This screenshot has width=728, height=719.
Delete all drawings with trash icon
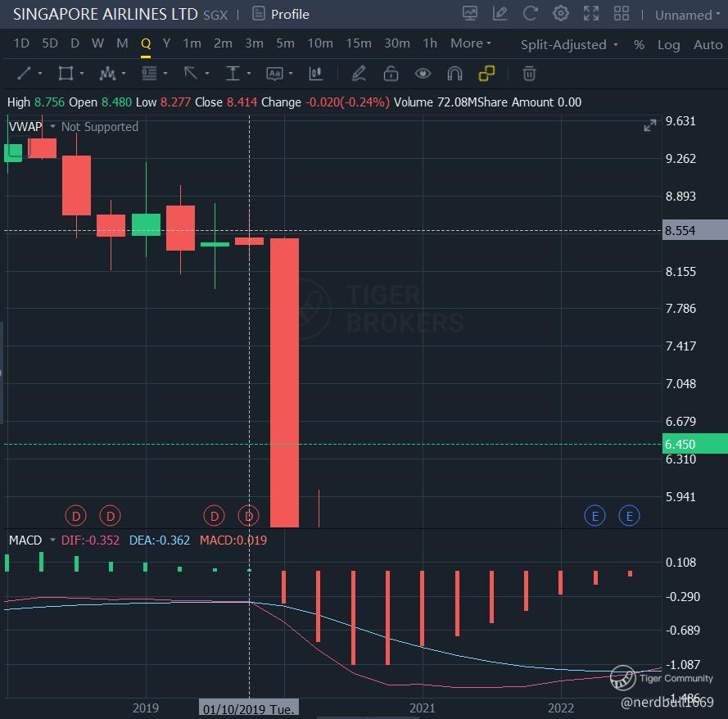pyautogui.click(x=529, y=74)
